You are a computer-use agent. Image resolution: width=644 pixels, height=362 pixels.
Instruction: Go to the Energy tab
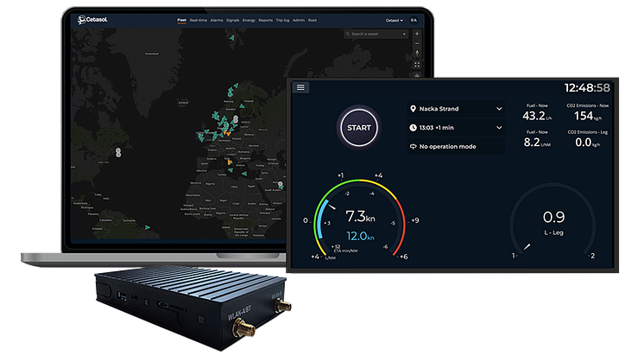click(x=249, y=19)
